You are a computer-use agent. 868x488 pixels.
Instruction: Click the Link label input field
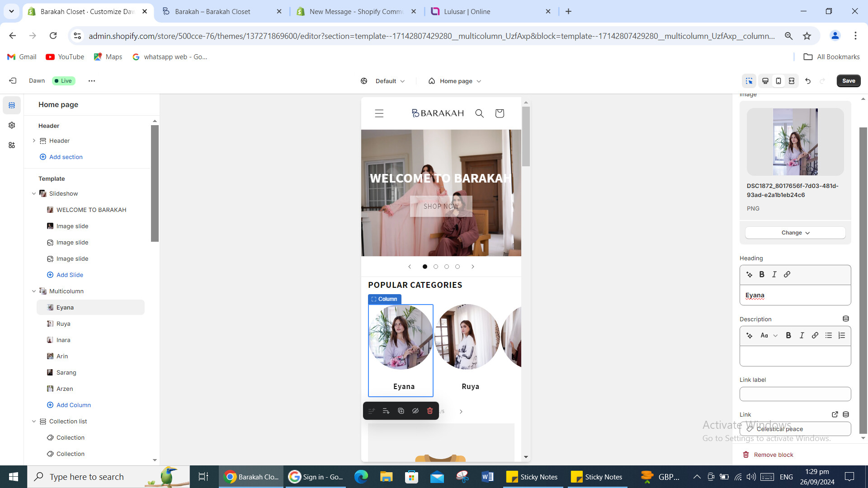(795, 394)
